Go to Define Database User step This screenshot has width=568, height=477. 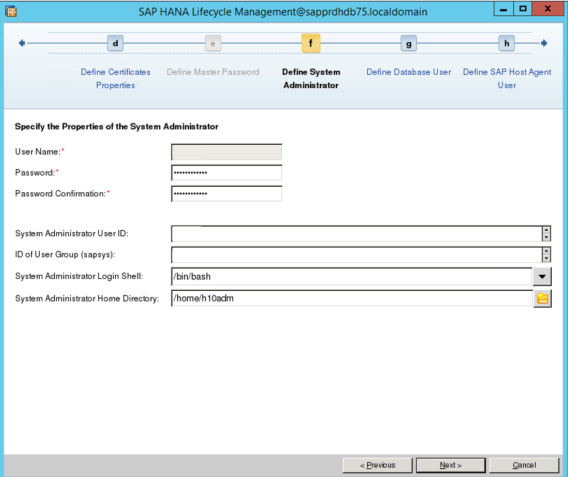(x=409, y=72)
